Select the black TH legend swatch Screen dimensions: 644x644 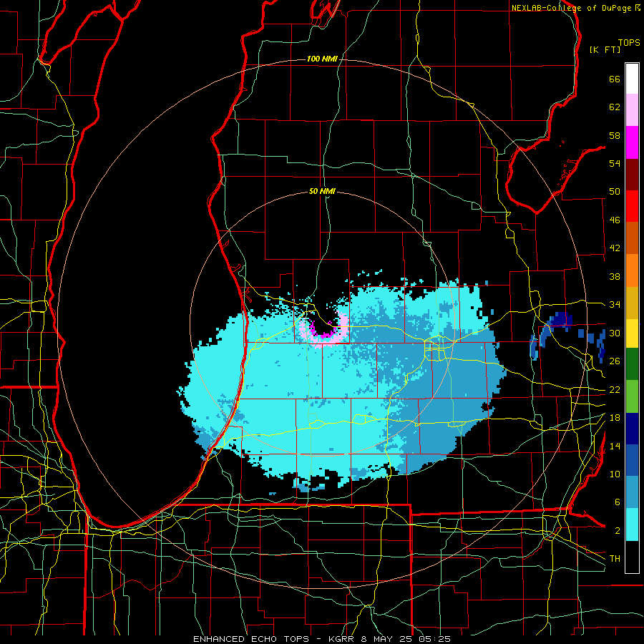[632, 557]
